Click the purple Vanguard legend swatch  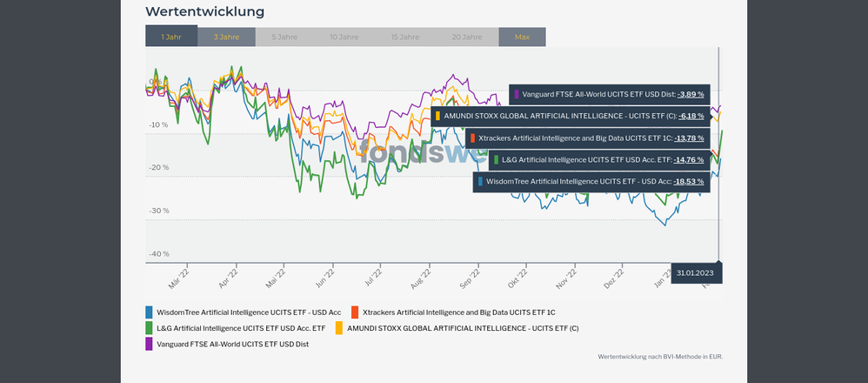click(150, 344)
